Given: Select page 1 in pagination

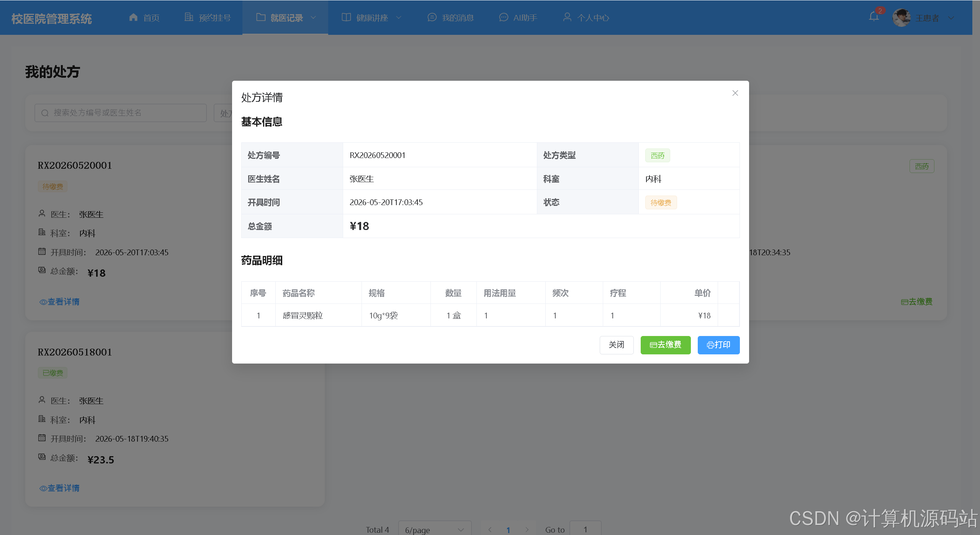Looking at the screenshot, I should [x=508, y=530].
